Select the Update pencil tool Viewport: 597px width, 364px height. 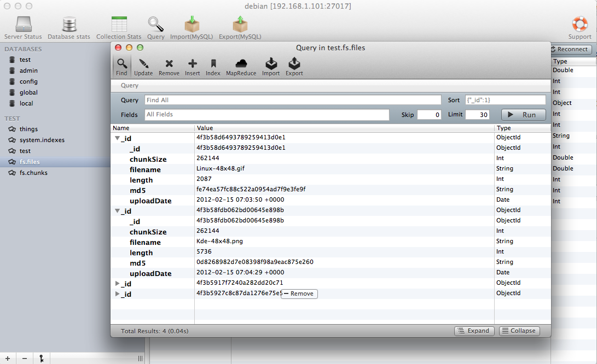[143, 64]
